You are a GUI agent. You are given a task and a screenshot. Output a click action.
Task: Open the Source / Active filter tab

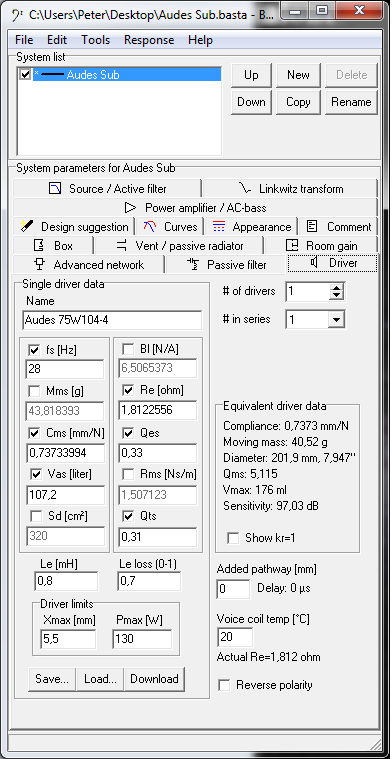(107, 189)
